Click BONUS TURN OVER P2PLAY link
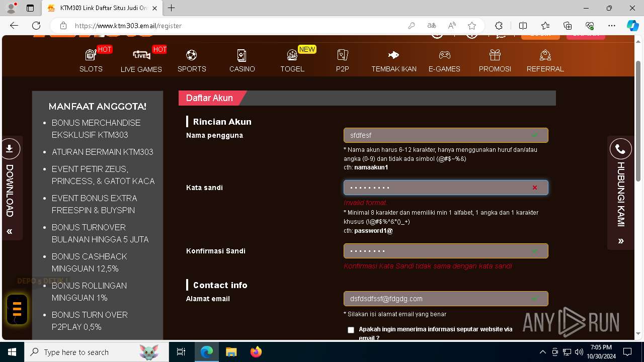The height and width of the screenshot is (362, 644). (90, 321)
